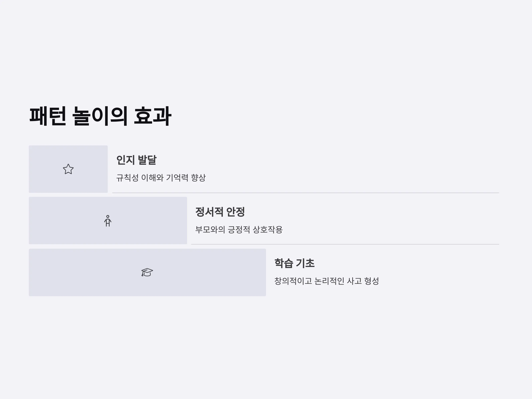Screen dimensions: 532x399
Task: Click the text 창의적이고 논리적인 사고 형성
Action: pyautogui.click(x=327, y=281)
